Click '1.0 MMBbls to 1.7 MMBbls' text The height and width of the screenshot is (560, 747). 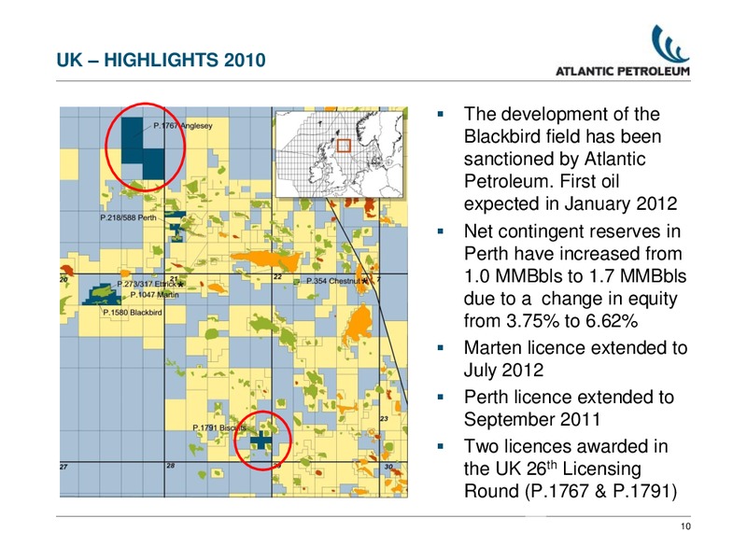[575, 276]
